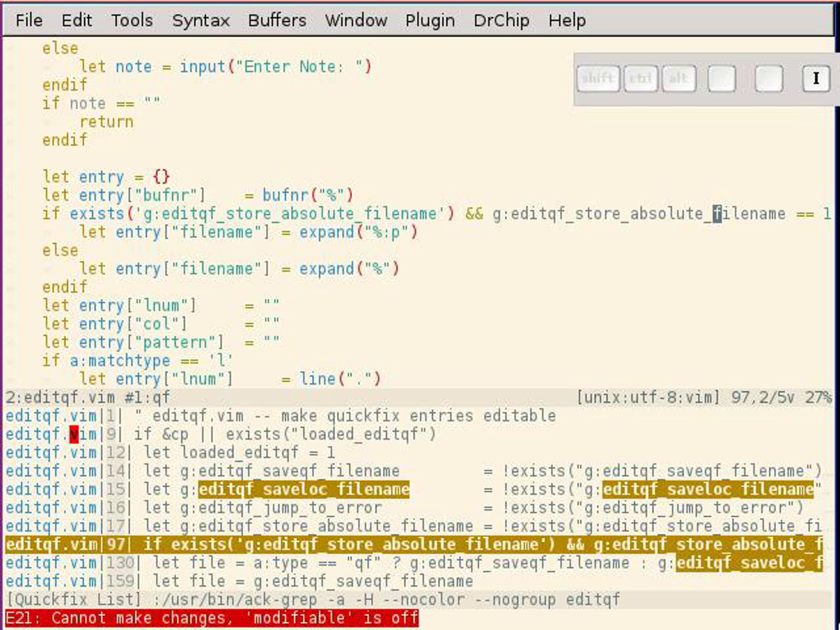The height and width of the screenshot is (630, 840).
Task: Click the shift key indicator in overlay
Action: [598, 79]
